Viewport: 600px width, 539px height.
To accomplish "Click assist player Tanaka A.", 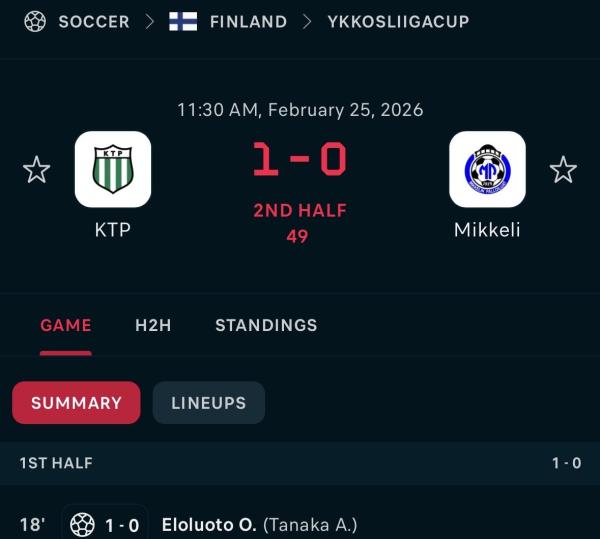I will click(310, 524).
